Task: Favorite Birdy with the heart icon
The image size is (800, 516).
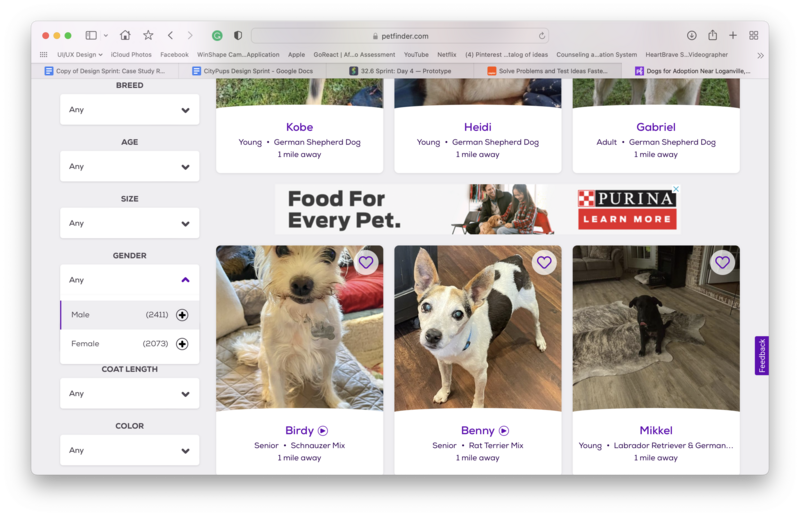Action: point(366,262)
